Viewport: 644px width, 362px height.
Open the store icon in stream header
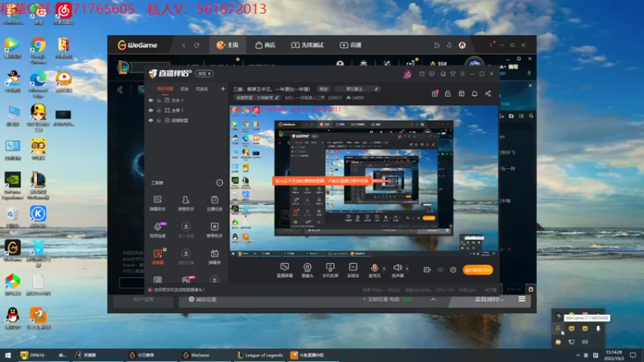[461, 93]
